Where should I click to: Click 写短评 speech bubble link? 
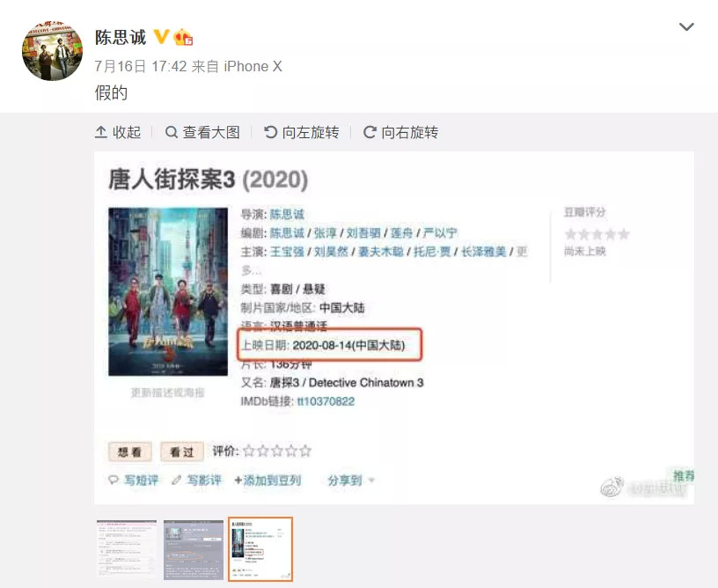pyautogui.click(x=133, y=480)
